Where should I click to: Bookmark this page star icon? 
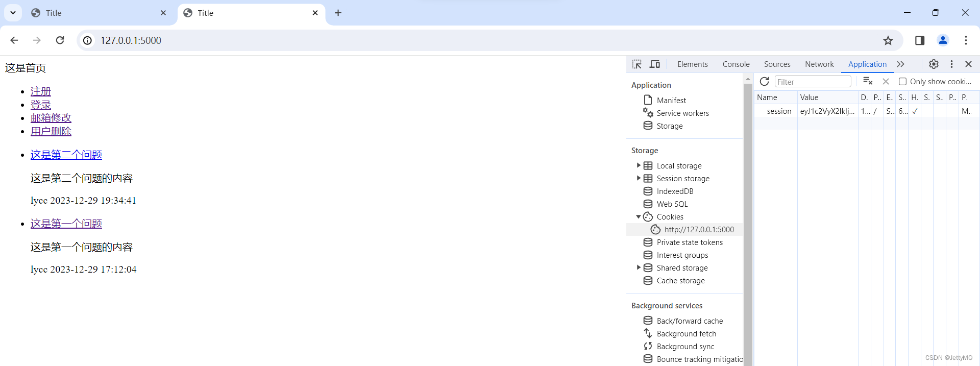(x=888, y=40)
